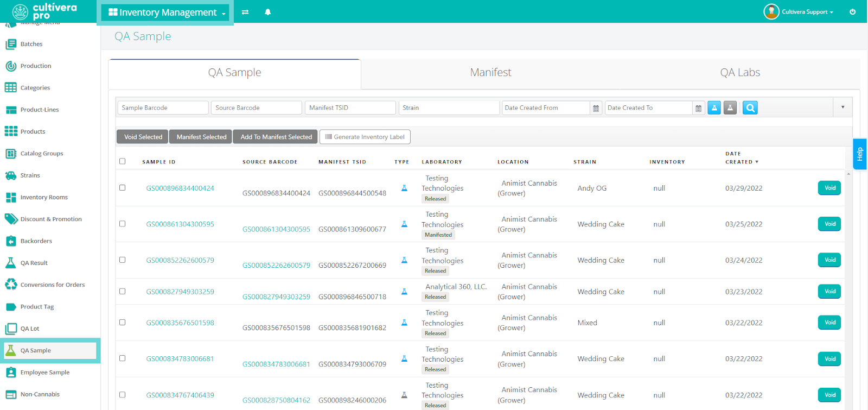Click the notification bell icon
Image resolution: width=868 pixels, height=410 pixels.
[267, 12]
